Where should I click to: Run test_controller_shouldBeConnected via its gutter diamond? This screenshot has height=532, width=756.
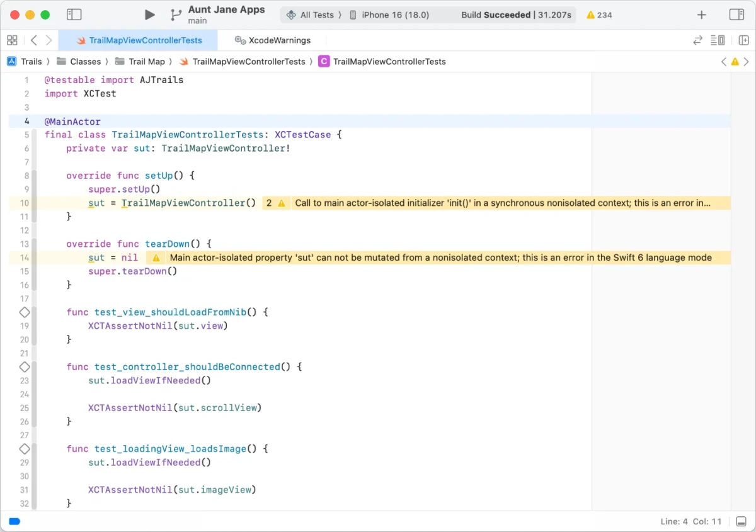25,366
